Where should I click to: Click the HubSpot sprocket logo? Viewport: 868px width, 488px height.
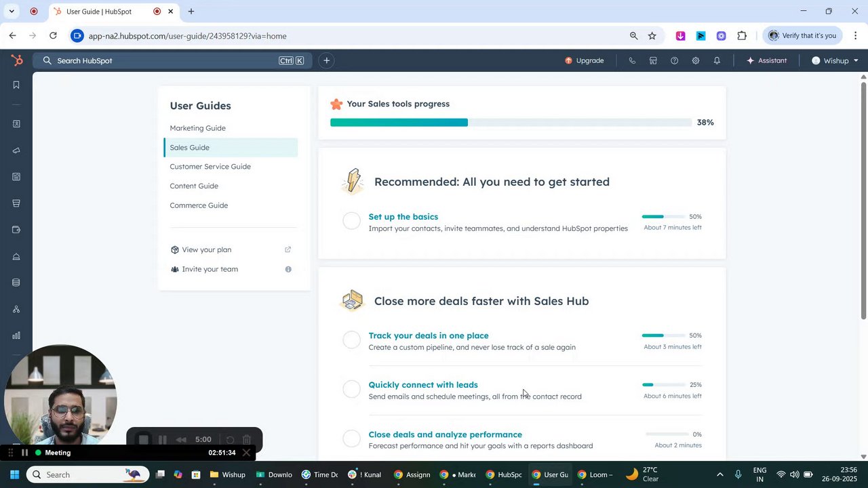tap(17, 60)
